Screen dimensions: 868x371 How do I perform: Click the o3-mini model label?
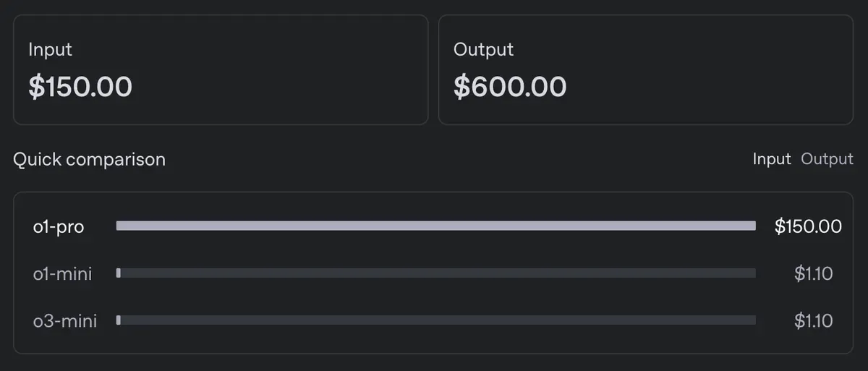(x=65, y=320)
